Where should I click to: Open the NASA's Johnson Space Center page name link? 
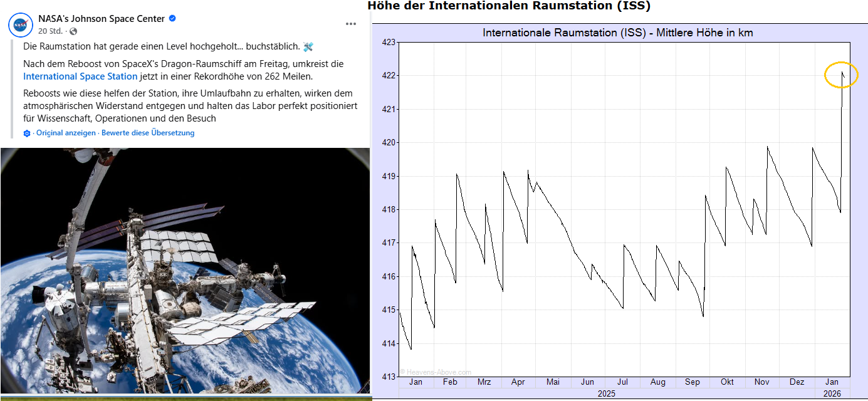pos(102,19)
